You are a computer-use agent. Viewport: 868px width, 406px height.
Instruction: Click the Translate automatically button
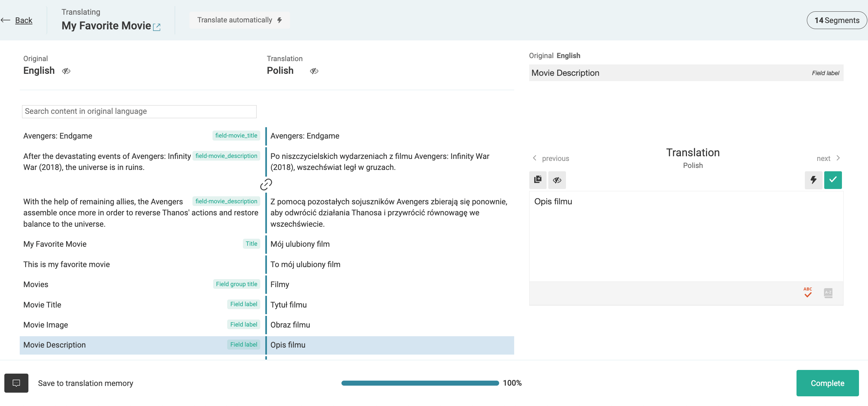pos(239,20)
